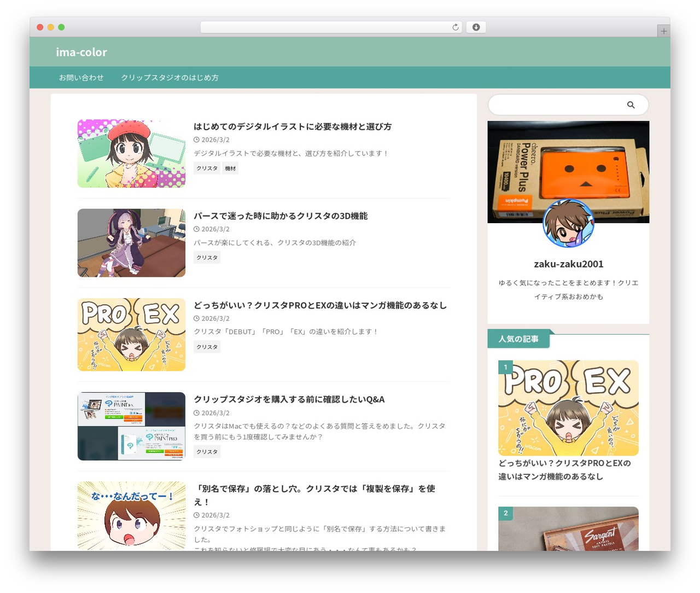This screenshot has width=700, height=593.
Task: Select the 機材 tag on first article
Action: [x=230, y=168]
